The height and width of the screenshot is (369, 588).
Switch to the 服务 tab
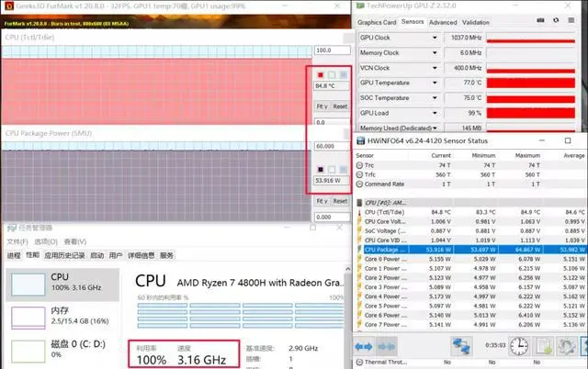click(166, 255)
